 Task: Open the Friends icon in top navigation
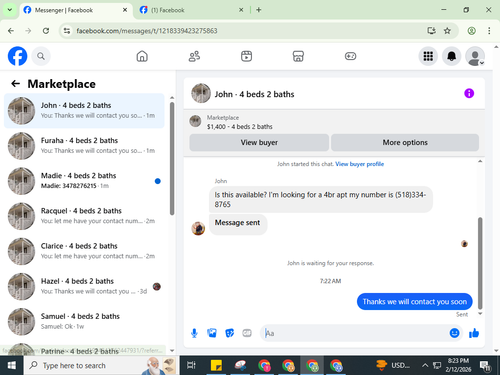coord(194,56)
